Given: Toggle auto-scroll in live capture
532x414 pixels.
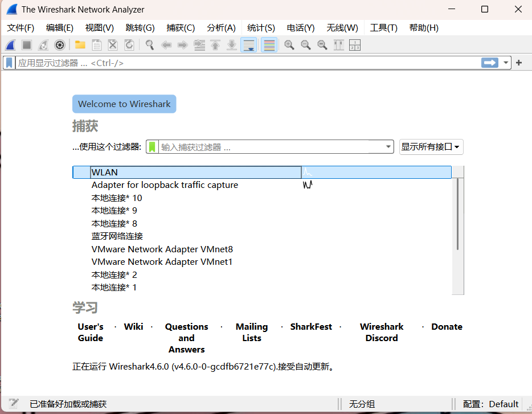Looking at the screenshot, I should click(x=249, y=44).
